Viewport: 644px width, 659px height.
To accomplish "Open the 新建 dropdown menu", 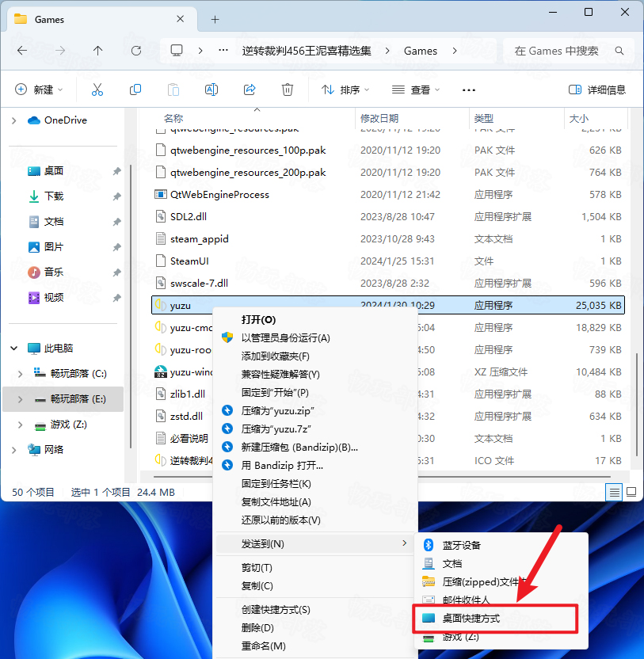I will coord(39,90).
